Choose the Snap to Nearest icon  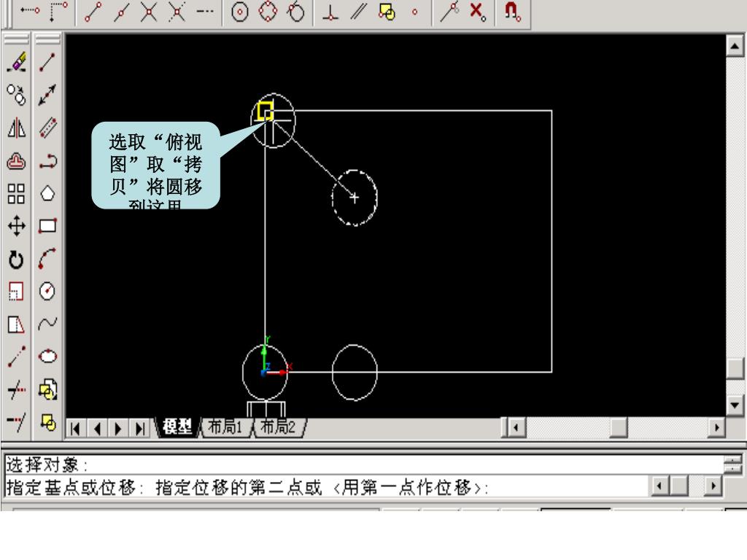point(449,12)
